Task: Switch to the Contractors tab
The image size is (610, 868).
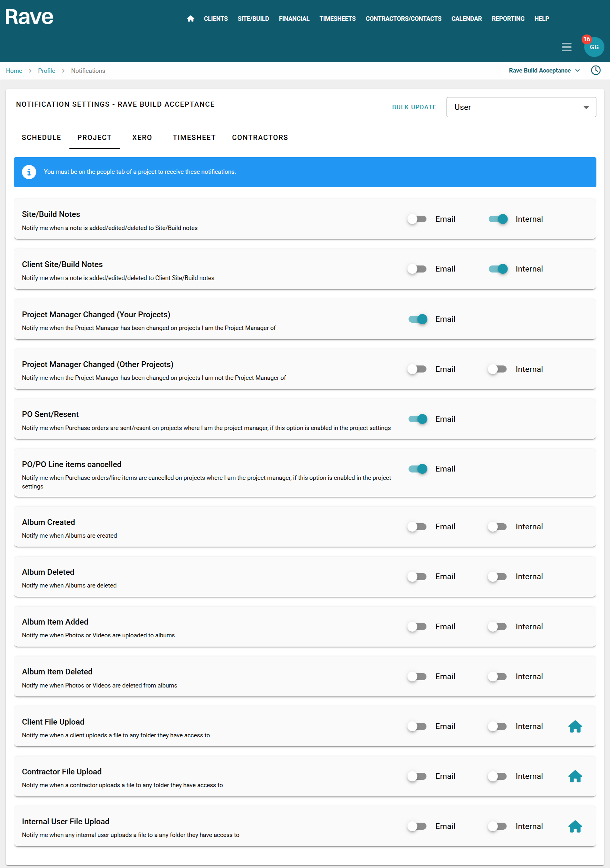Action: pyautogui.click(x=260, y=138)
